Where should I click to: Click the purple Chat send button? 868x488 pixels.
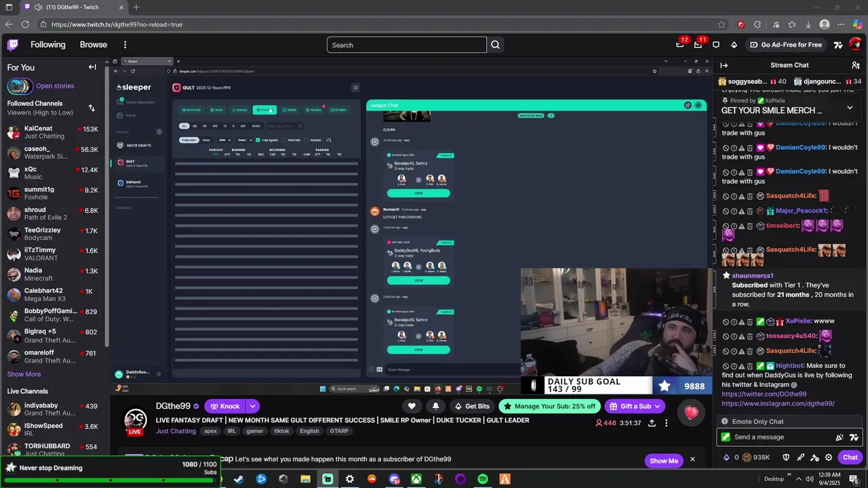(850, 457)
